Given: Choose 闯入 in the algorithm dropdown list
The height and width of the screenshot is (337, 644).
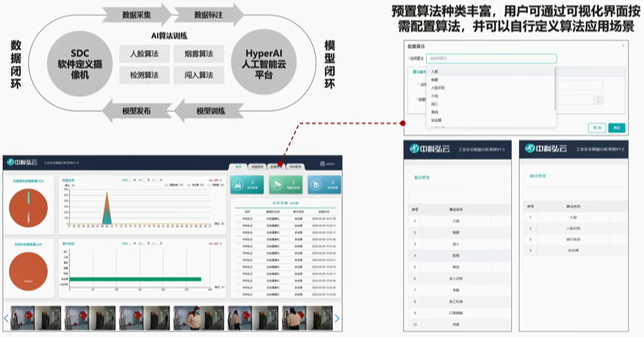Looking at the screenshot, I should point(490,104).
